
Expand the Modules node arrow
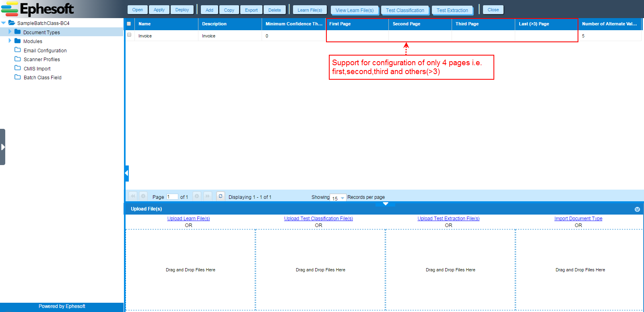(x=10, y=41)
